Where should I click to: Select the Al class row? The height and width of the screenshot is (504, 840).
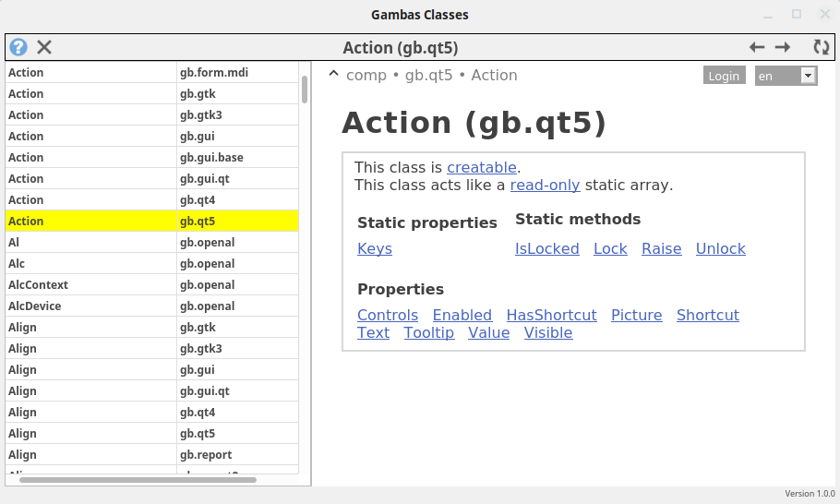(x=152, y=243)
